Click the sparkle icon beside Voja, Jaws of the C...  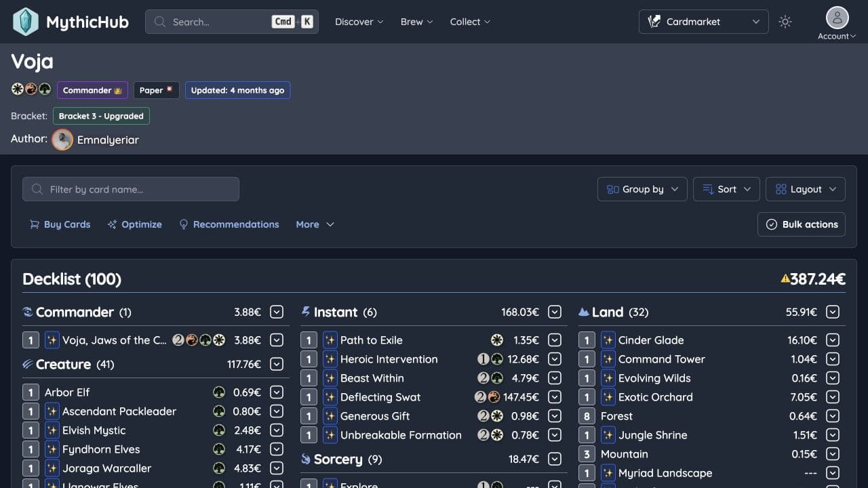[x=52, y=340]
